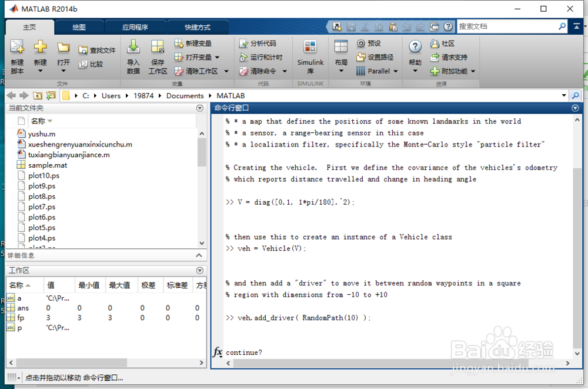The image size is (588, 389).
Task: Open 清除命令 dropdown arrow
Action: tap(285, 71)
